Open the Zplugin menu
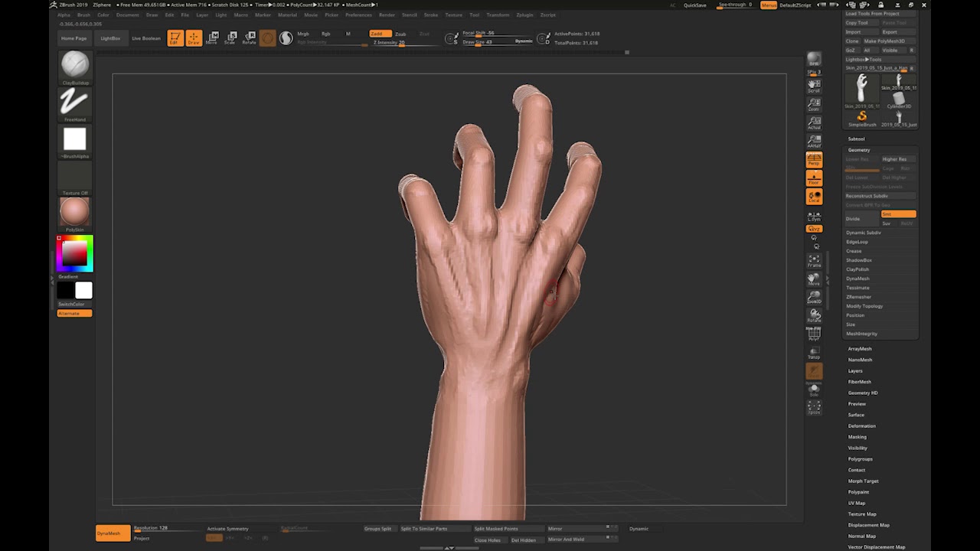The image size is (980, 551). pos(524,15)
